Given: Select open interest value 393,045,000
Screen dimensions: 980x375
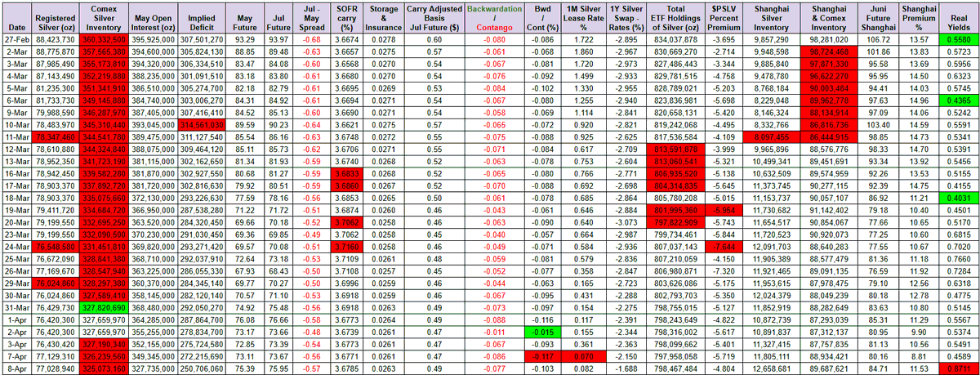Looking at the screenshot, I should tap(153, 124).
